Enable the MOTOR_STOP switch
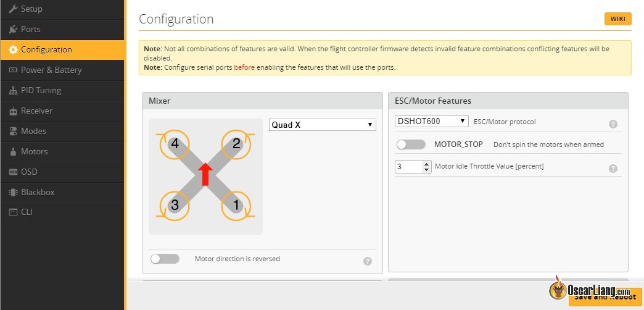644x310 pixels. (411, 145)
